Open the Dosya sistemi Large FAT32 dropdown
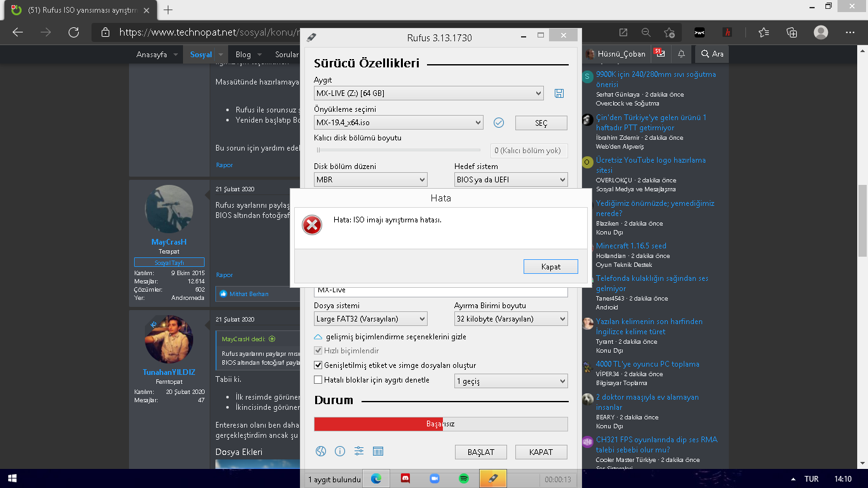 coord(370,319)
